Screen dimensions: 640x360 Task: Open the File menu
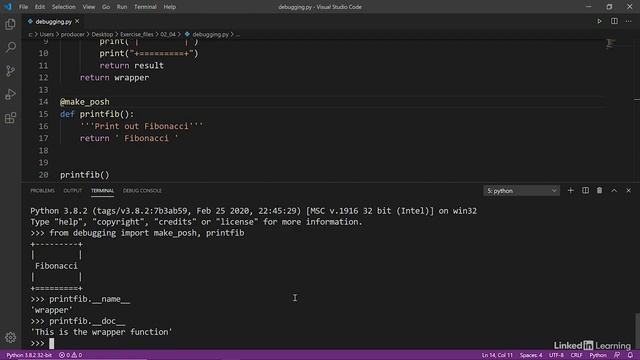click(23, 7)
